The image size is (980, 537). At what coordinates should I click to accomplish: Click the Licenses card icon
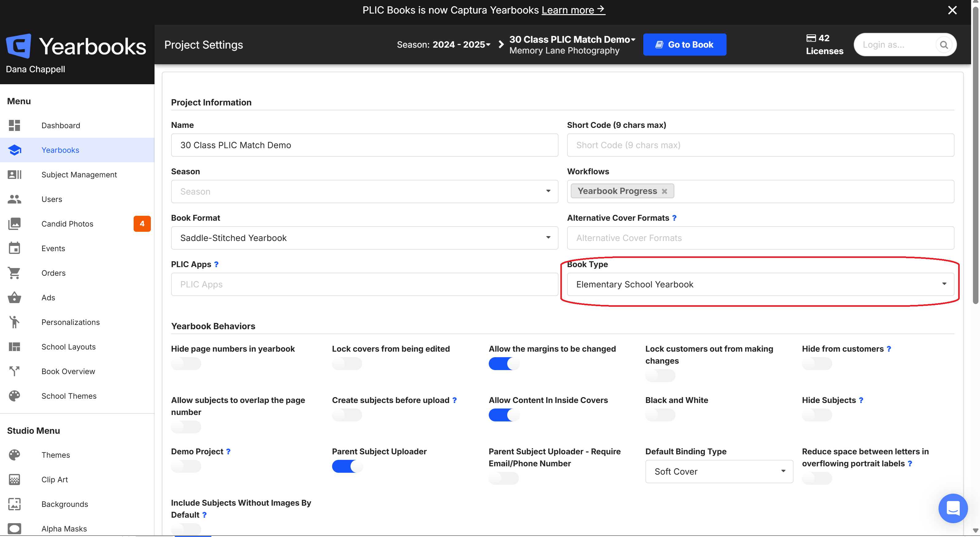(811, 38)
